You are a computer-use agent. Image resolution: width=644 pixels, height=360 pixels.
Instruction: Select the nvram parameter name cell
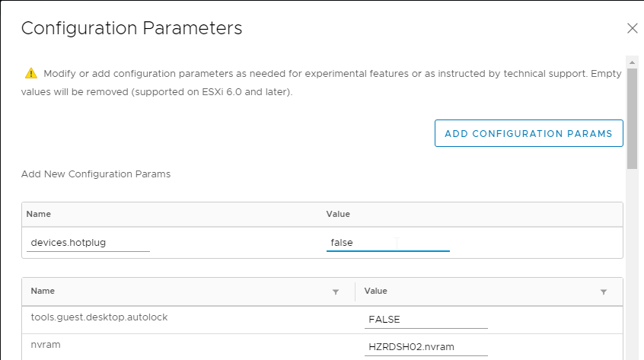(x=46, y=345)
